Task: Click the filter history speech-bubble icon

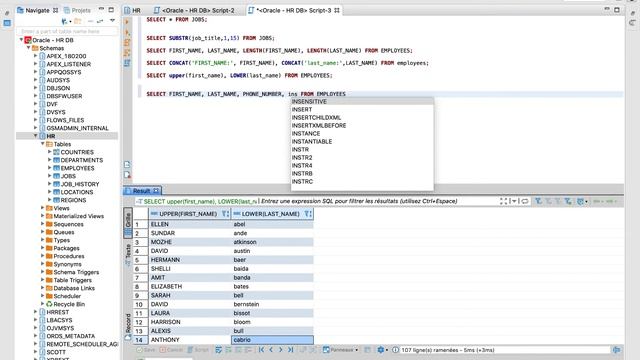Action: click(525, 201)
